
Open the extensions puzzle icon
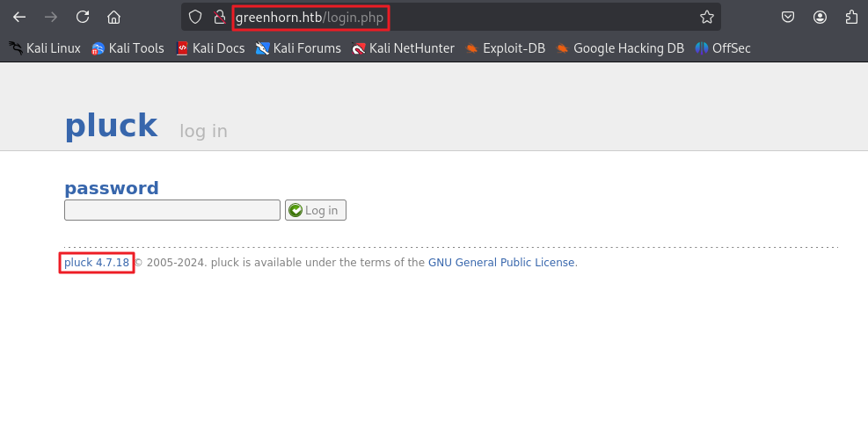point(851,18)
